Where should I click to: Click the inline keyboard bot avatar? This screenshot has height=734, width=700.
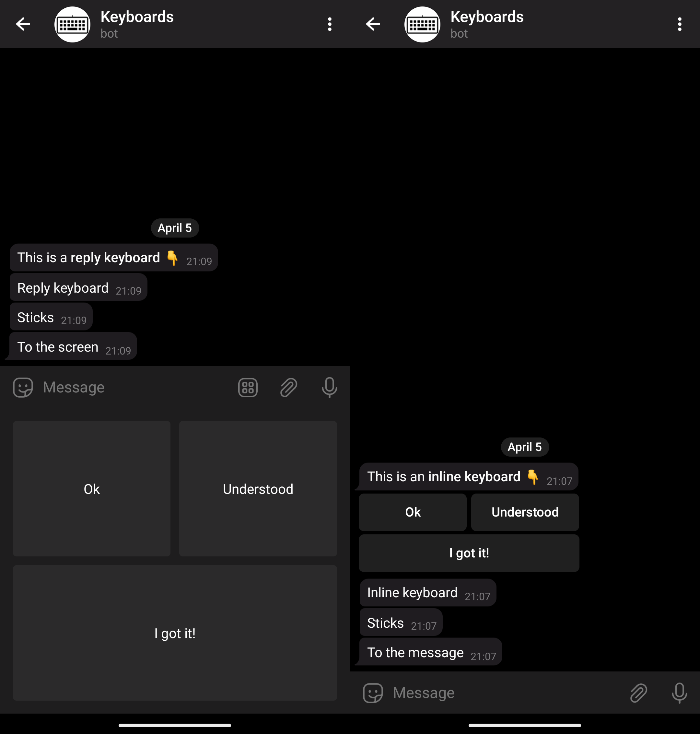pyautogui.click(x=422, y=24)
